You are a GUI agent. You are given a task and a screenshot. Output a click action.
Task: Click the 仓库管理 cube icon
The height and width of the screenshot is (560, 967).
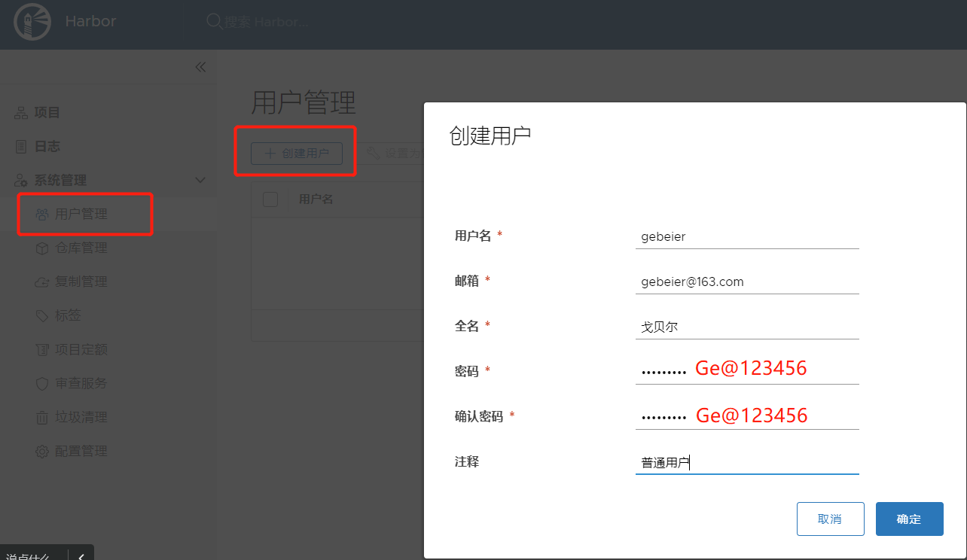pos(42,248)
